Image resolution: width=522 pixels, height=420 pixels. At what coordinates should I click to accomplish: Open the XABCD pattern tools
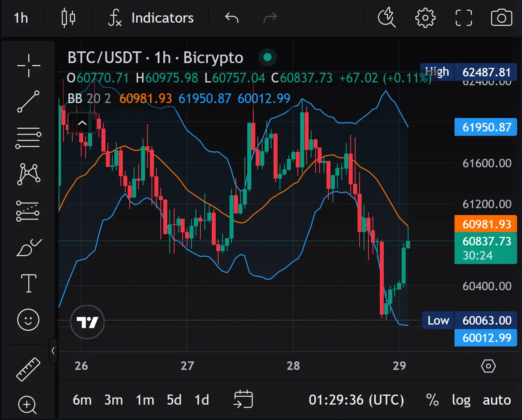pyautogui.click(x=28, y=174)
